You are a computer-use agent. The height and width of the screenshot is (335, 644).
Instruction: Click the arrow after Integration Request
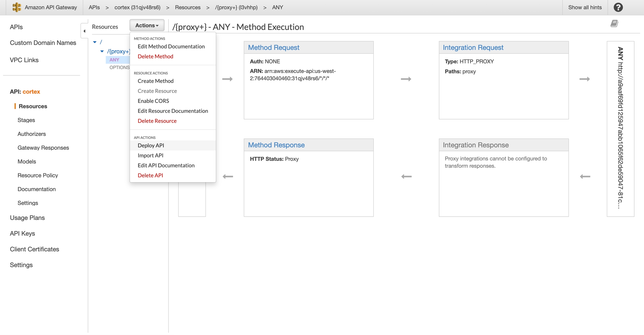[x=584, y=79]
